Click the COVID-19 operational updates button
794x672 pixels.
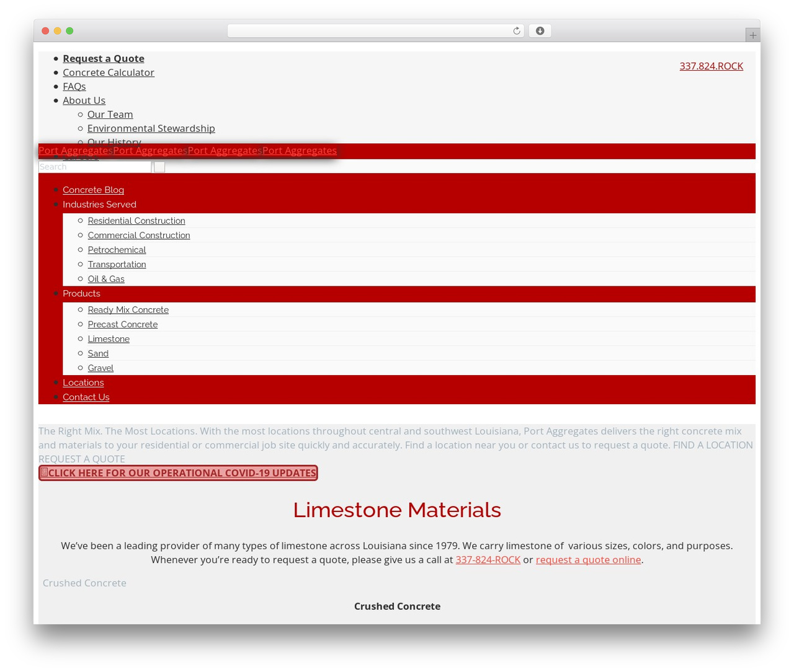[178, 473]
